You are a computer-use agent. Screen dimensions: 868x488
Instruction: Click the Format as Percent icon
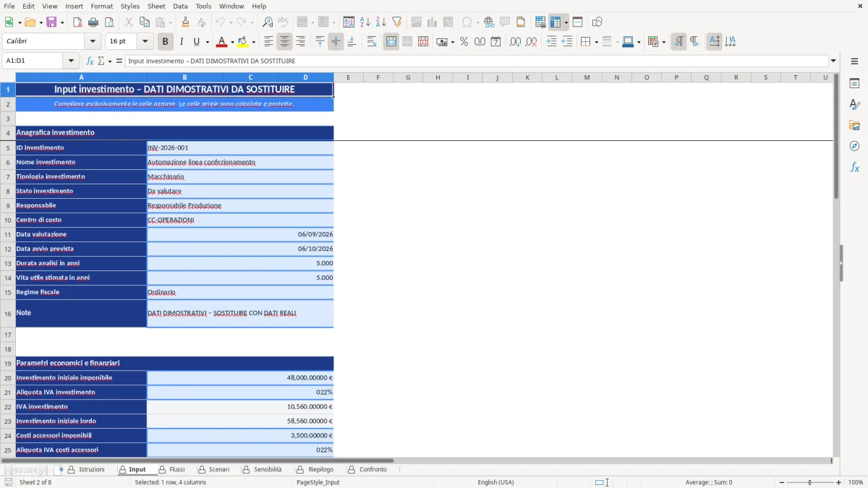(464, 42)
